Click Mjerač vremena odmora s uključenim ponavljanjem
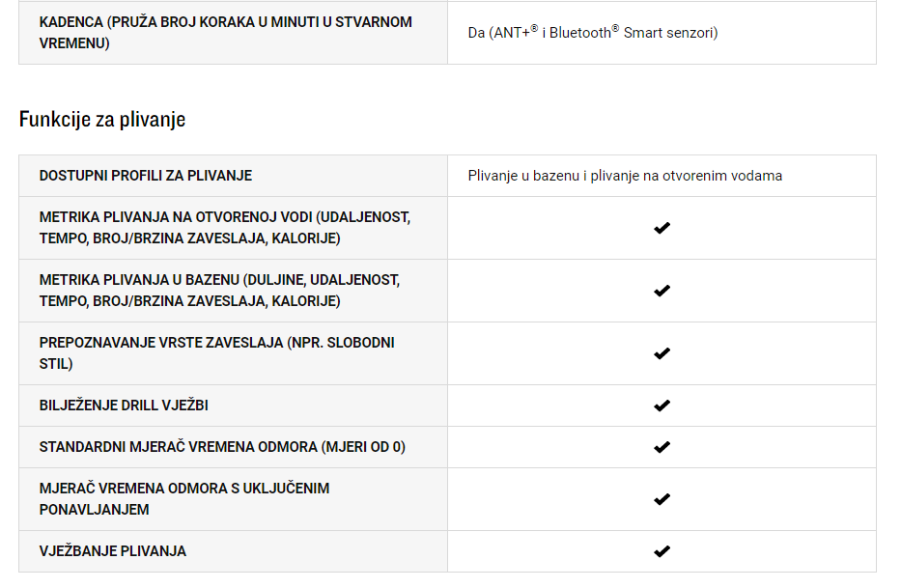Viewport: 901px width, 588px height. (x=184, y=499)
